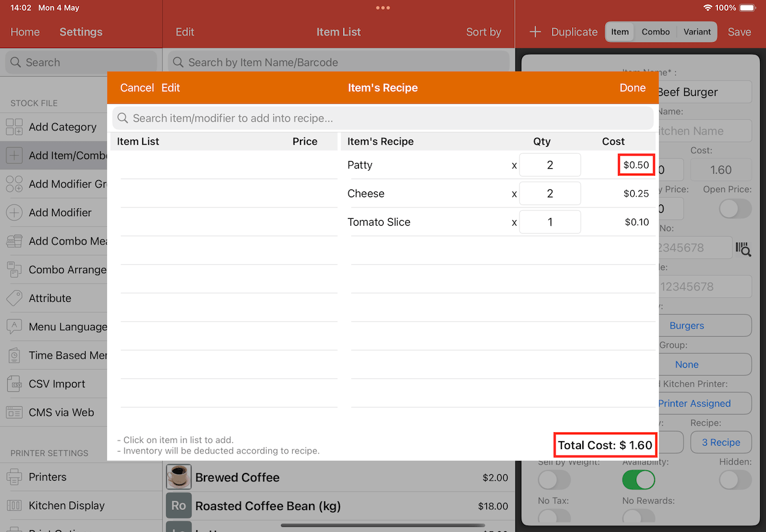The image size is (766, 532).
Task: Tap the Roasted Coffee Bean 'Ro' icon
Action: [x=179, y=505]
